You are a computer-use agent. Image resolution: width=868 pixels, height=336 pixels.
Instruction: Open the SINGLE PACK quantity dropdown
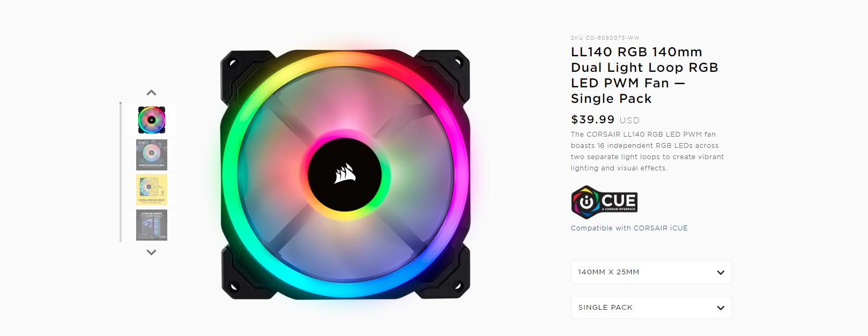[651, 308]
